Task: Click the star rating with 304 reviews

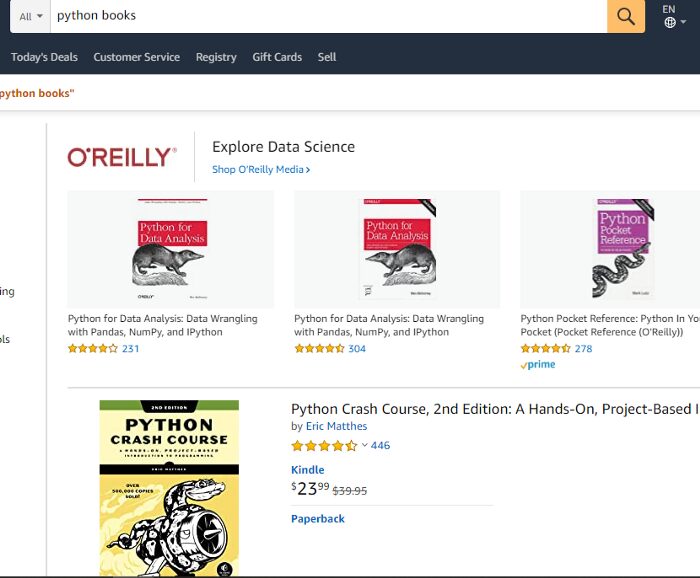Action: (318, 349)
